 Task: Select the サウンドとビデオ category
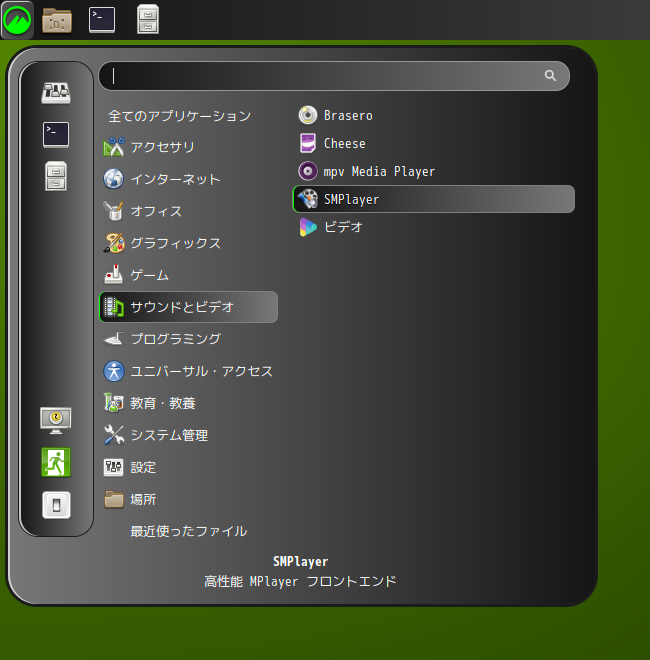coord(189,307)
